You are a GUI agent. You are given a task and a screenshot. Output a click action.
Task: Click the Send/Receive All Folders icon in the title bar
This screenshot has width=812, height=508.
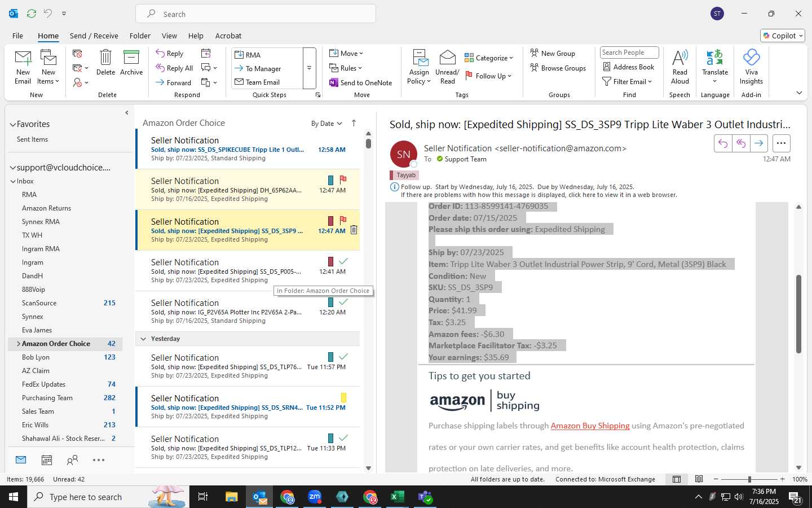[32, 13]
